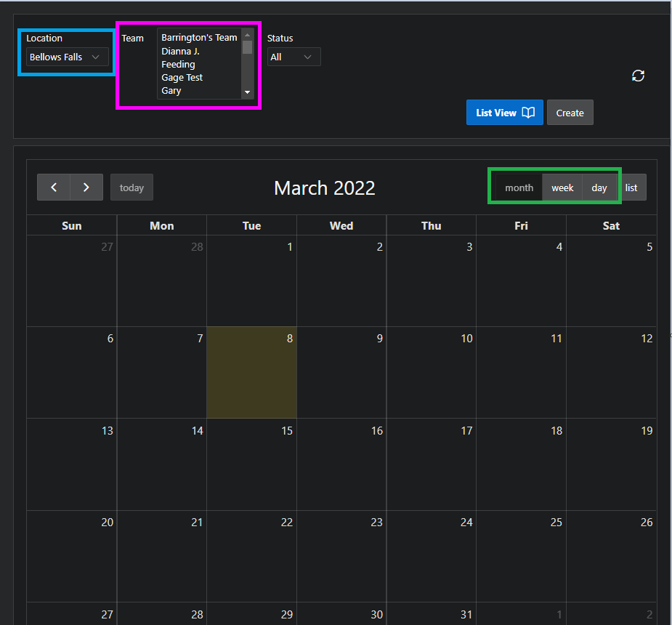The height and width of the screenshot is (625, 672).
Task: Select March 6 on calendar
Action: point(72,373)
